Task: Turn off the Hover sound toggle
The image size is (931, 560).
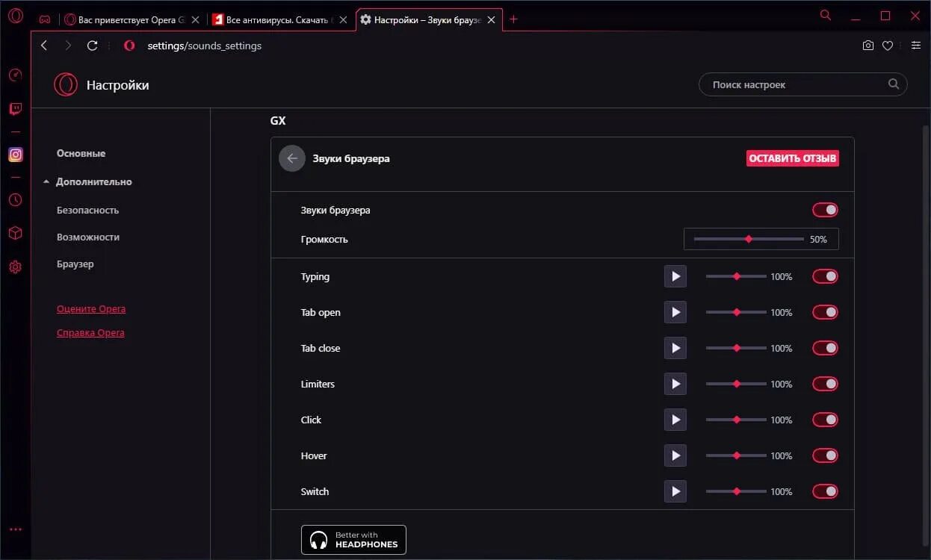Action: pyautogui.click(x=826, y=455)
